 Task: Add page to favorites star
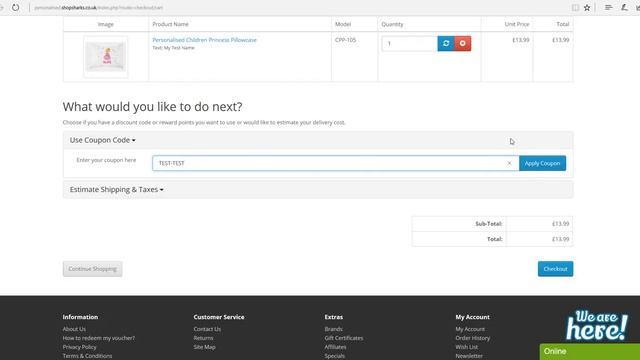[587, 7]
